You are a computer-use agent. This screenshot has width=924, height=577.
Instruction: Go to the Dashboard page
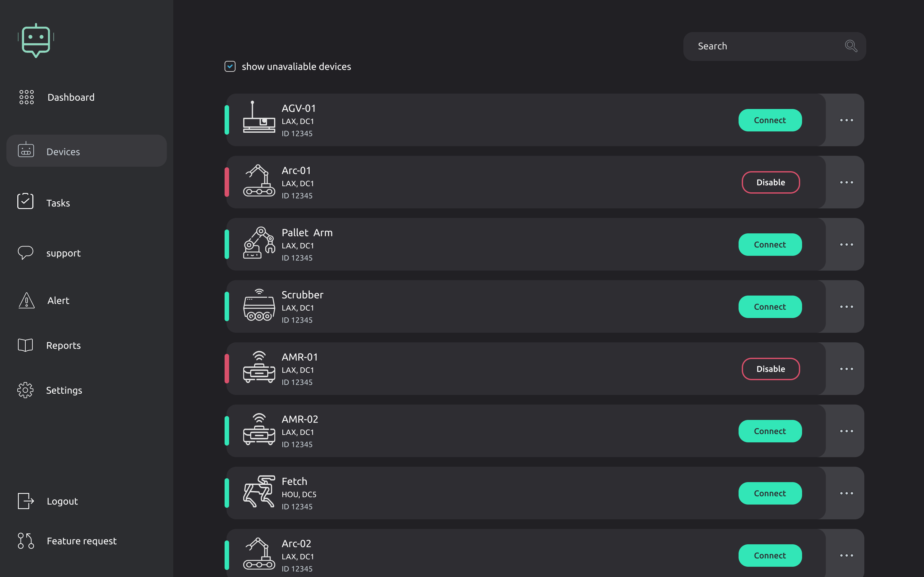coord(71,97)
